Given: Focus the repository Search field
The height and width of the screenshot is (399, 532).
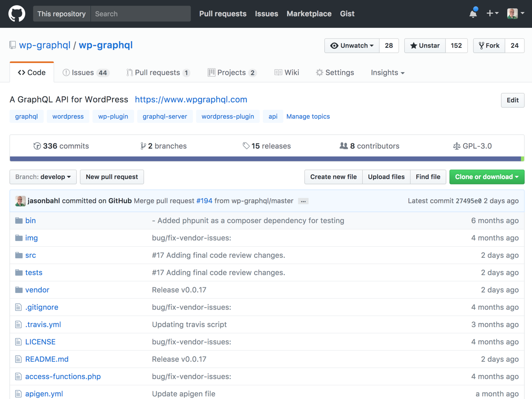Looking at the screenshot, I should [141, 14].
